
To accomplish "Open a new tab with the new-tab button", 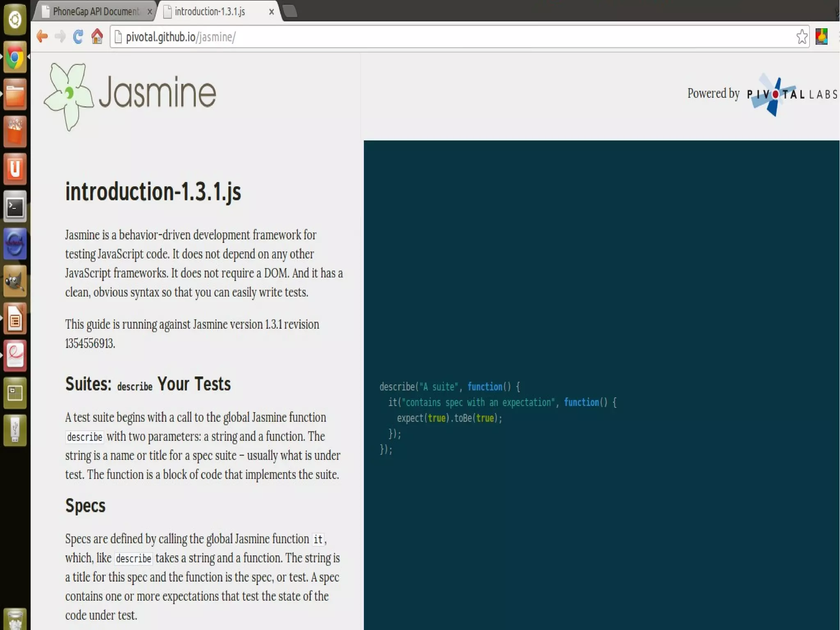I will click(290, 11).
